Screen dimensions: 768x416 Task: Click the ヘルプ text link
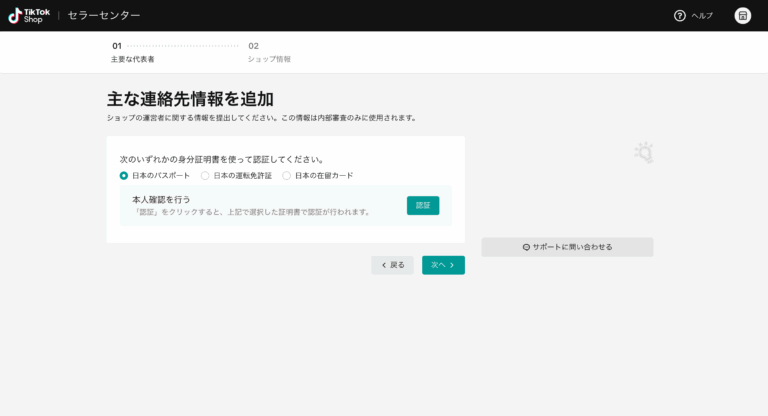tap(702, 16)
